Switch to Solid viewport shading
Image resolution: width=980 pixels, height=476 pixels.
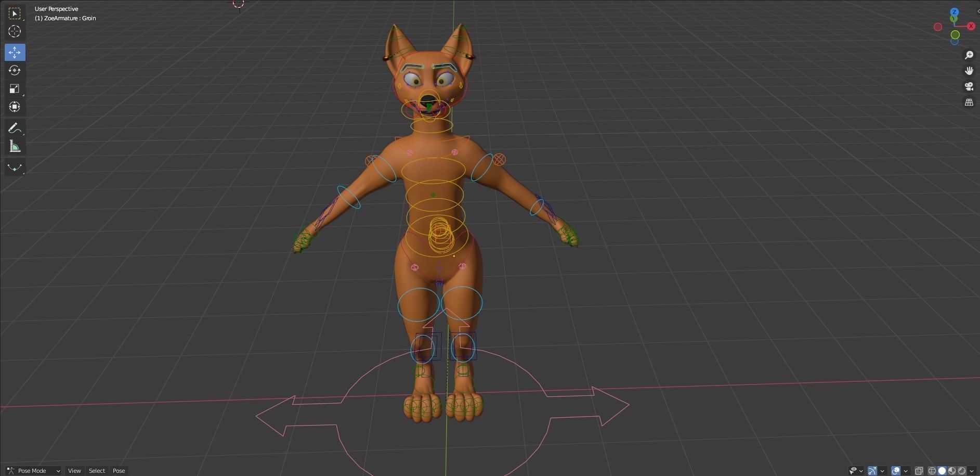tap(942, 471)
